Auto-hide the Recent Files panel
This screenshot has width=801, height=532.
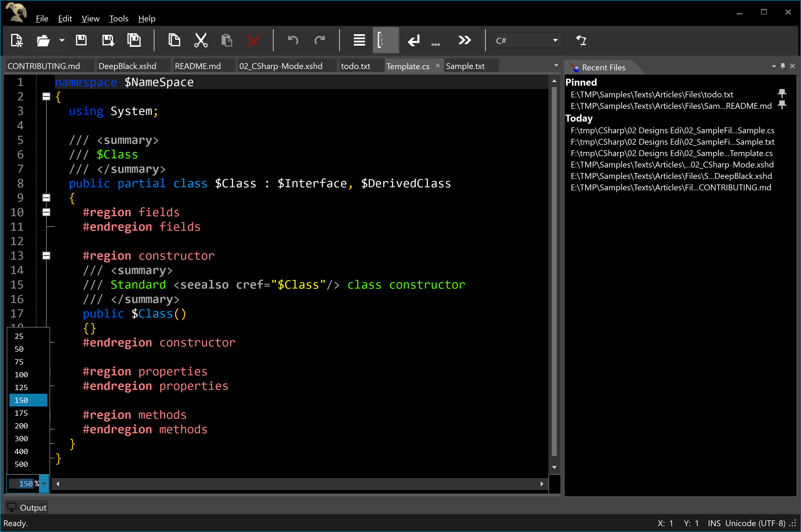783,66
